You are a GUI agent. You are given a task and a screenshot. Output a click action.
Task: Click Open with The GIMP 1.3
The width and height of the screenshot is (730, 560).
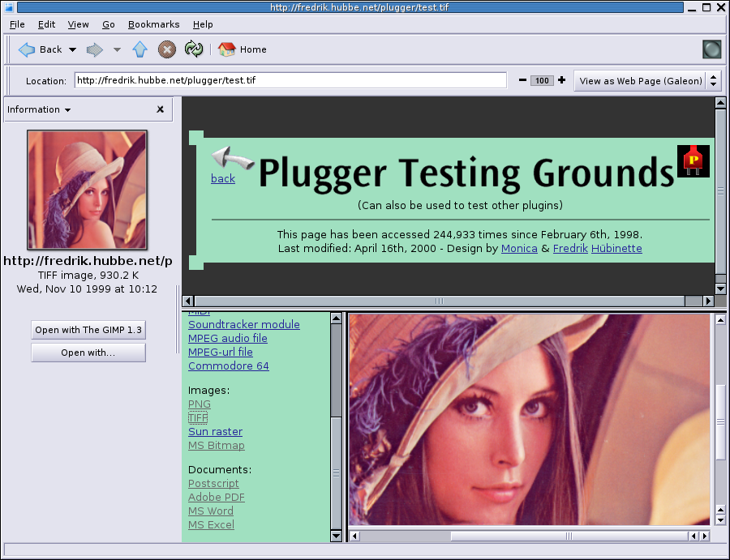pos(88,330)
